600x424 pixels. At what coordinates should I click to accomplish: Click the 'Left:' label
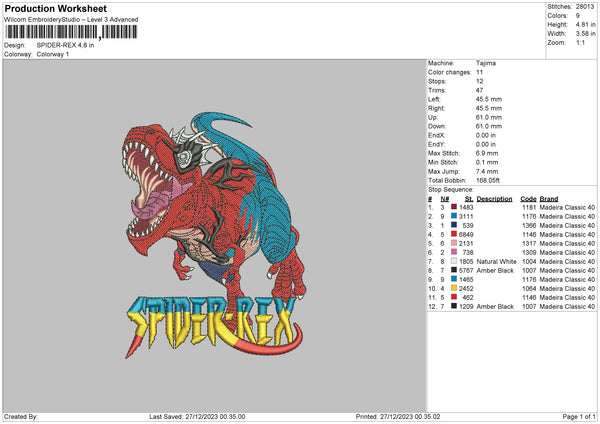point(434,99)
